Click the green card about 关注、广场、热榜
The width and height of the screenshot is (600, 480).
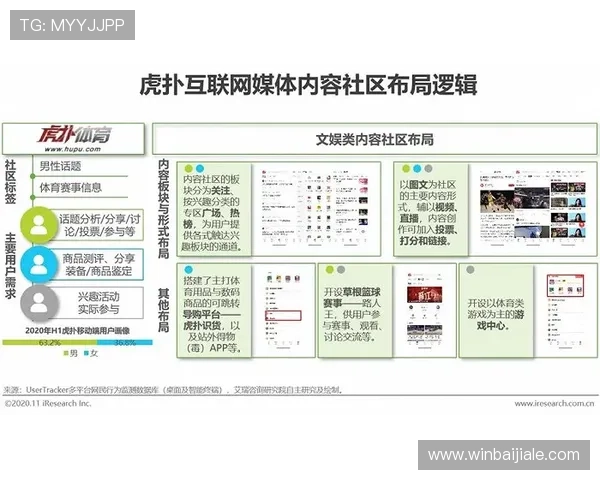214,209
